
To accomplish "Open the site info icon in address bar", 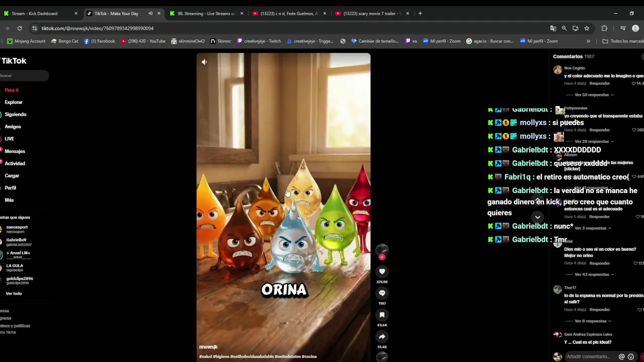I will pyautogui.click(x=34, y=28).
